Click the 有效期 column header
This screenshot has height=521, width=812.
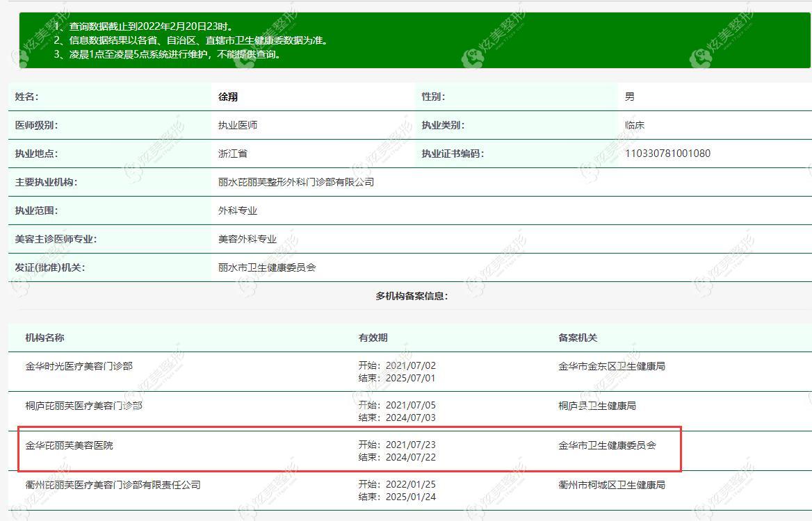[373, 338]
